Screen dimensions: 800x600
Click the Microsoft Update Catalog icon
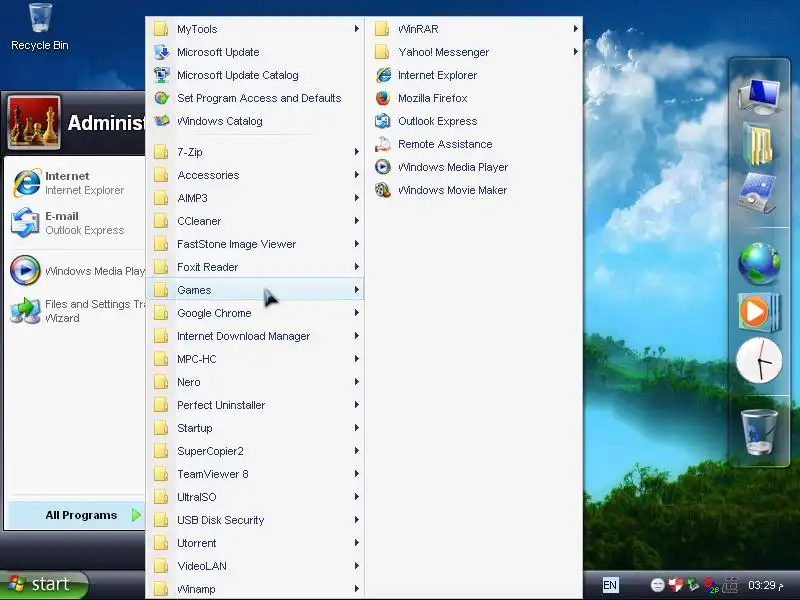point(162,75)
